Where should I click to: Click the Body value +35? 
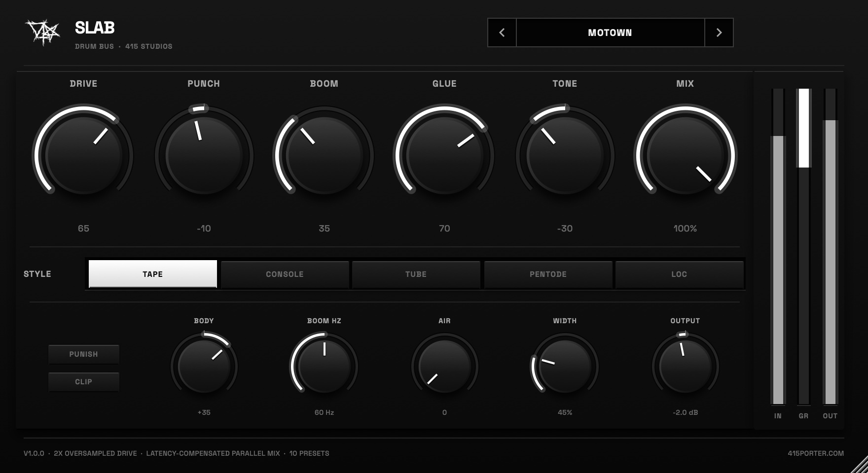coord(204,412)
